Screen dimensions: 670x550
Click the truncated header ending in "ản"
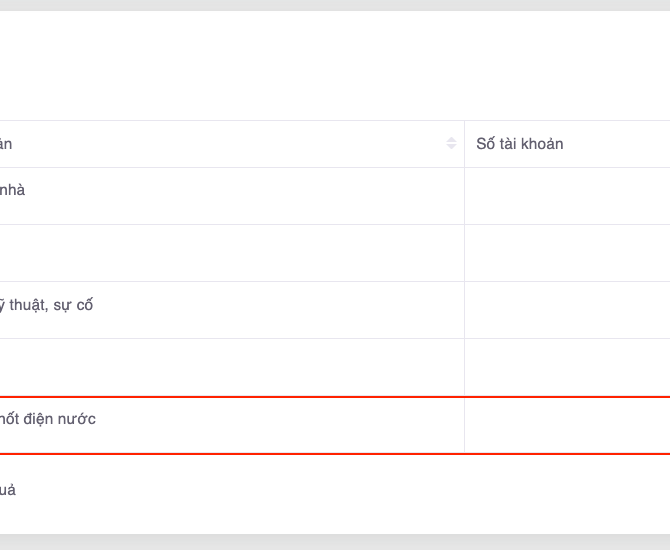point(6,144)
